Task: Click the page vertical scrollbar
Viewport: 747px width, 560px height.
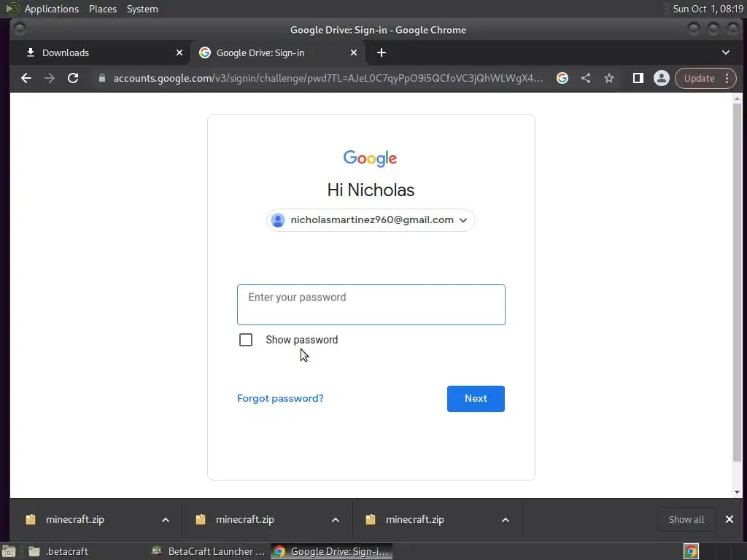Action: click(737, 282)
